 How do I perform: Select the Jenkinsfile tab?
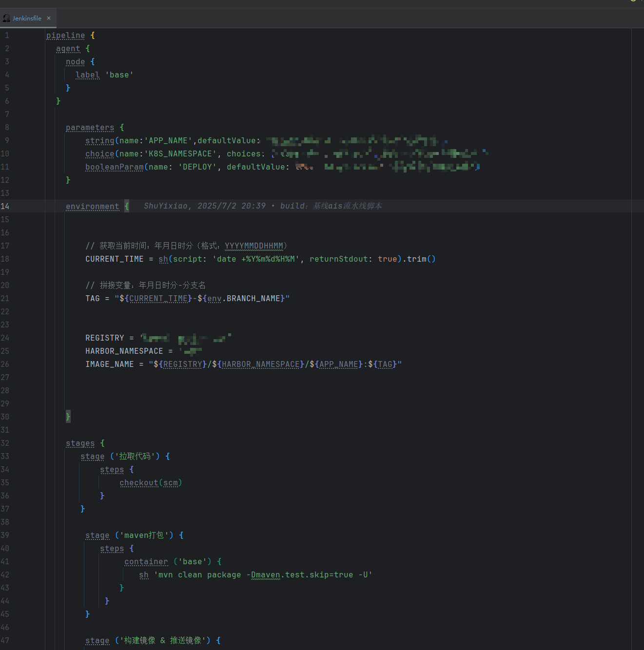coord(27,18)
